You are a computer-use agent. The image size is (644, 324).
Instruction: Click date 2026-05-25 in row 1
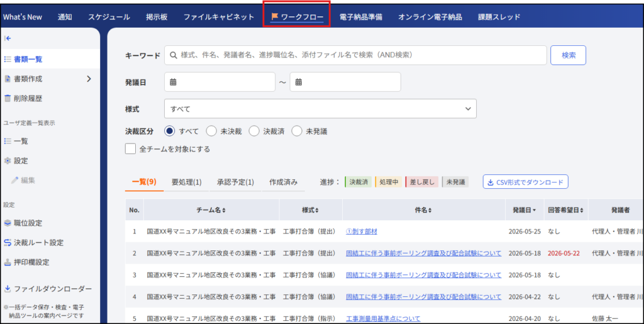[x=525, y=232]
